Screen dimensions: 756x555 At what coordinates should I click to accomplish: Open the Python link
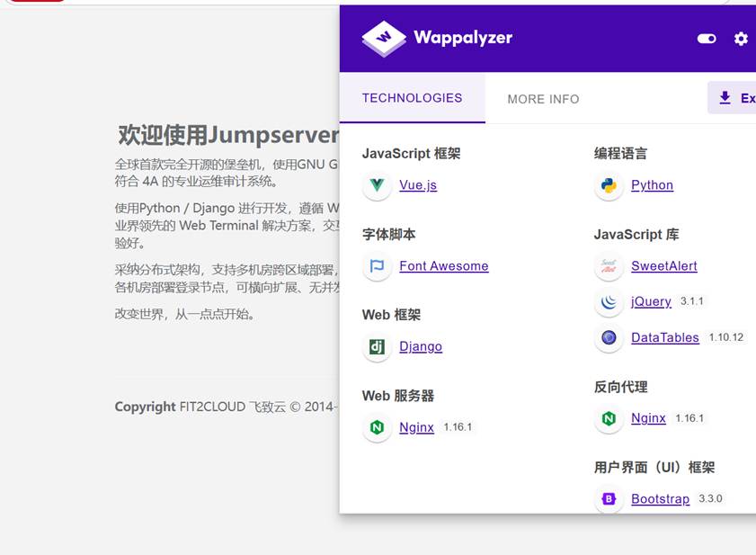point(652,185)
